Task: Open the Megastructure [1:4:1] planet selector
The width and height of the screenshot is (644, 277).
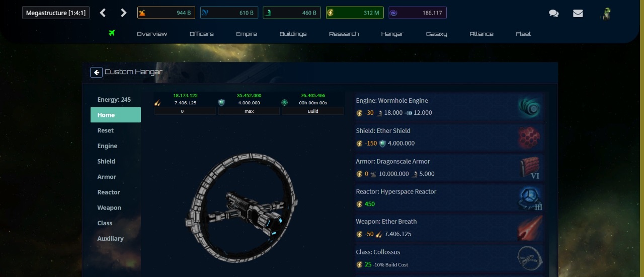Action: click(x=56, y=13)
